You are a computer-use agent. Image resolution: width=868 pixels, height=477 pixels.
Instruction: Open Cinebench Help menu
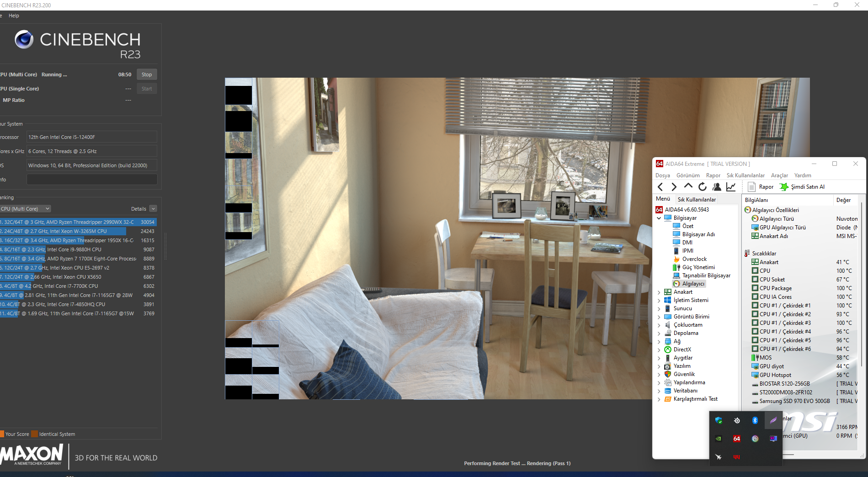coord(14,16)
